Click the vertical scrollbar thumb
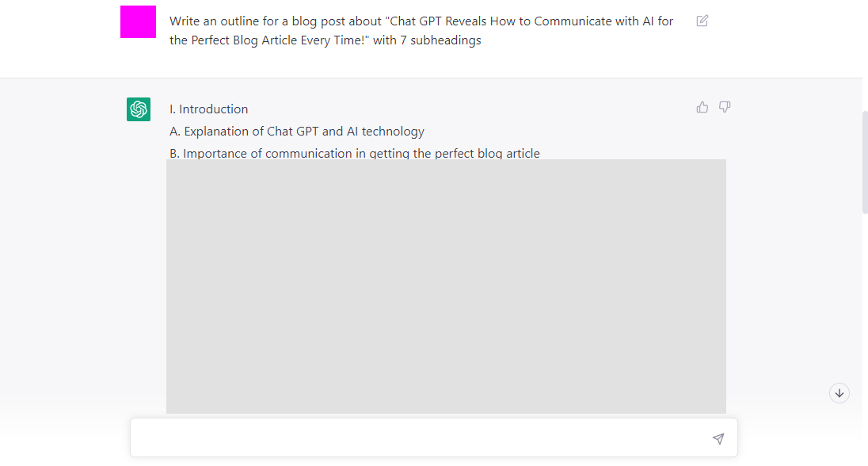This screenshot has height=466, width=868. click(x=864, y=162)
